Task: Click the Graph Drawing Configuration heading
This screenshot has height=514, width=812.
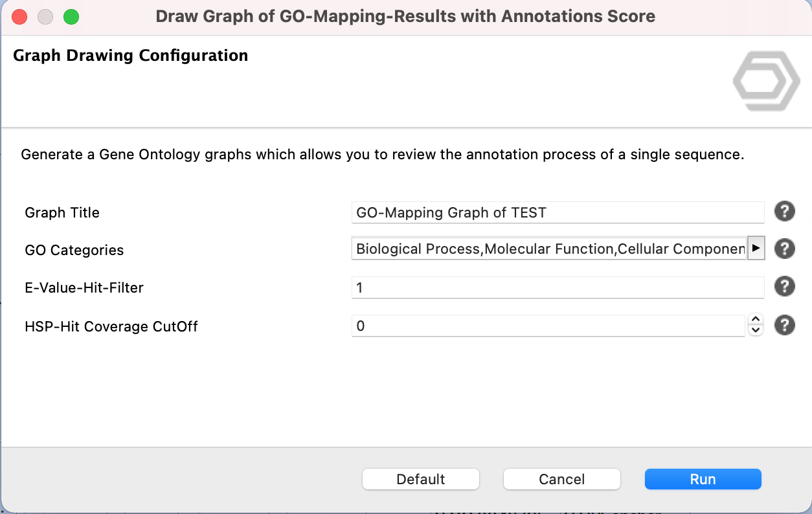Action: point(130,56)
